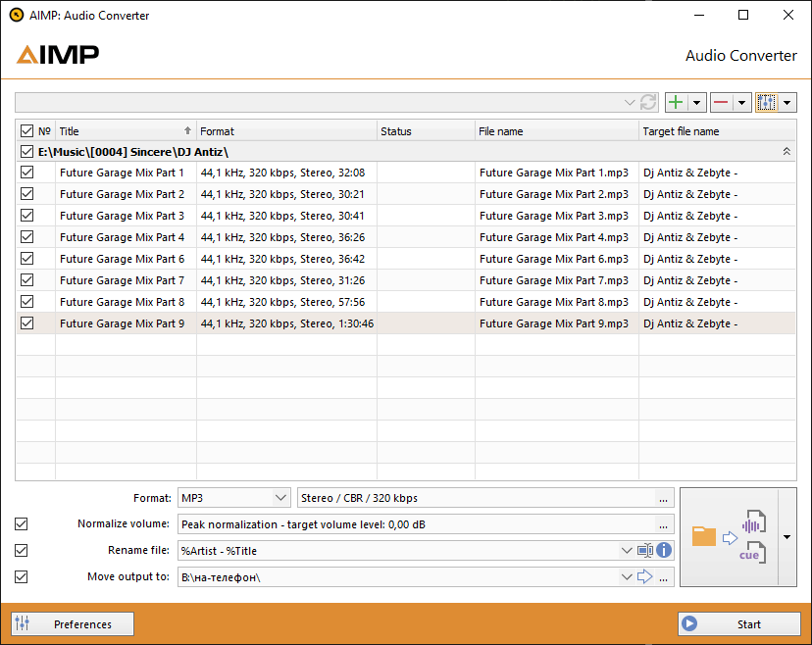Click the red Remove files icon
The height and width of the screenshot is (645, 812).
[x=723, y=102]
